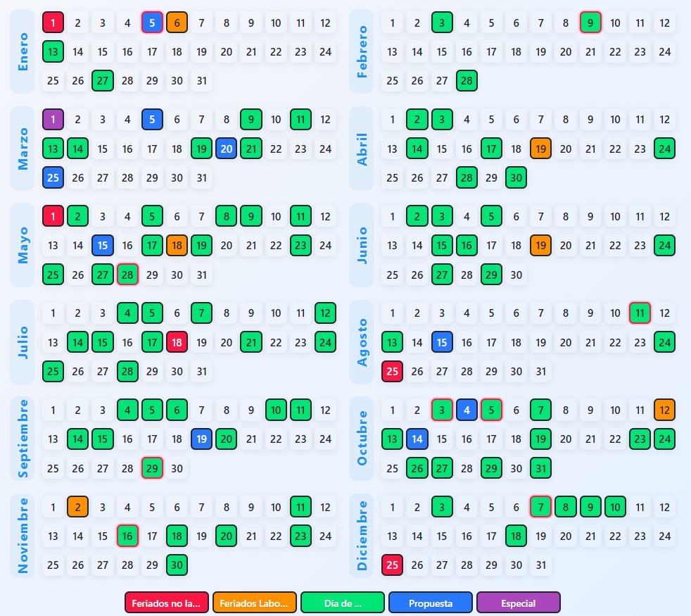
Task: Click the red 'Feriados no la...' legend
Action: (167, 603)
